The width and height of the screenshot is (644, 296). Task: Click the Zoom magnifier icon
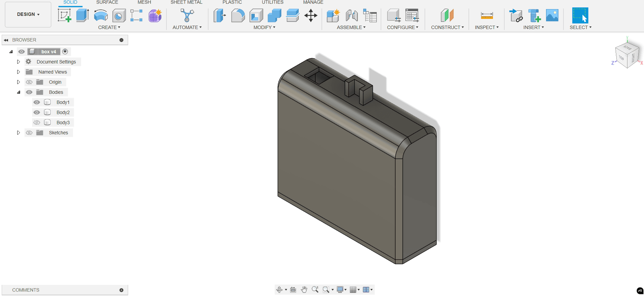point(315,290)
